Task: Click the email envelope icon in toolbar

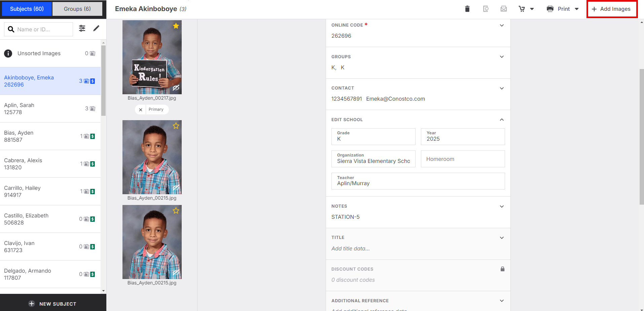Action: click(504, 9)
